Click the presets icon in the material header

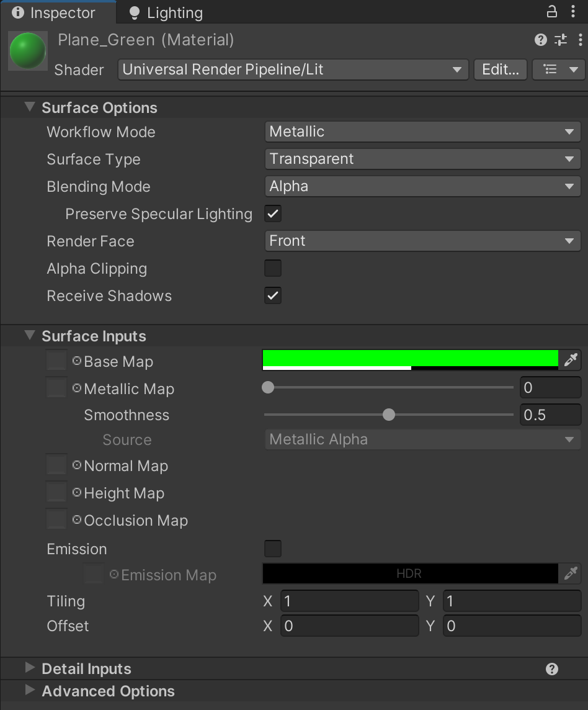point(560,40)
